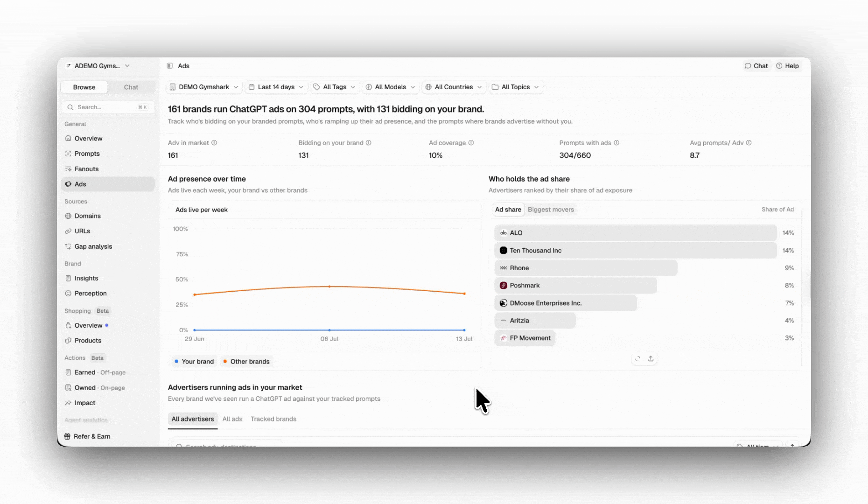This screenshot has width=868, height=504.
Task: Click the expand chart icon under ad share list
Action: [x=637, y=358]
